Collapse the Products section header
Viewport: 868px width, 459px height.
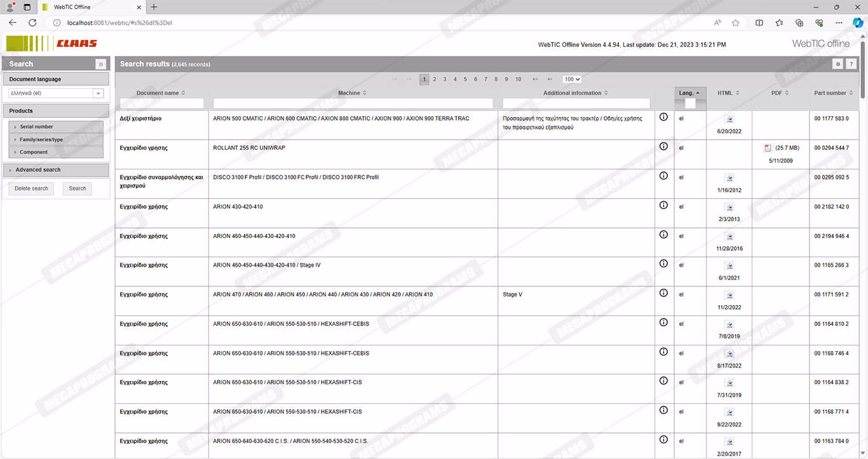tap(56, 111)
